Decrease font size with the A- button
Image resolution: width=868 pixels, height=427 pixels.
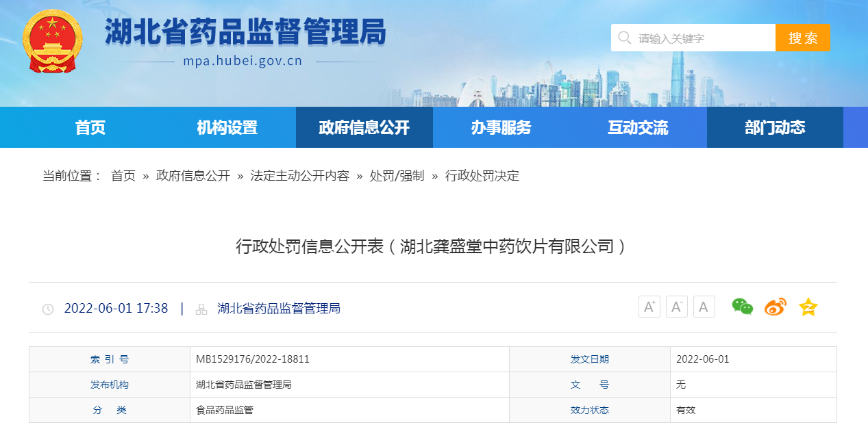pyautogui.click(x=676, y=307)
